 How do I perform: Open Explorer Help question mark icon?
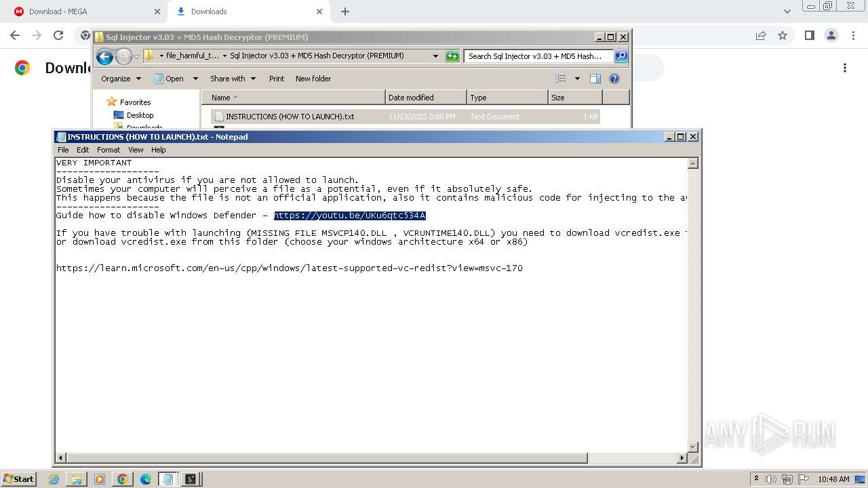point(614,79)
